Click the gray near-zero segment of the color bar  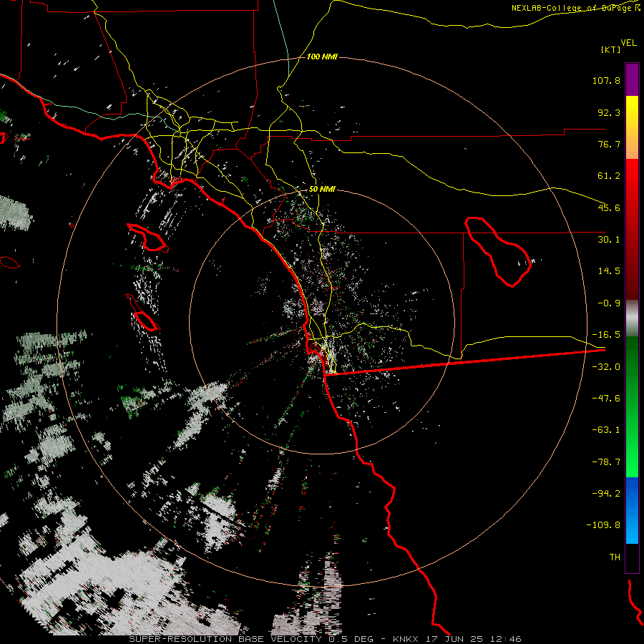[x=632, y=318]
